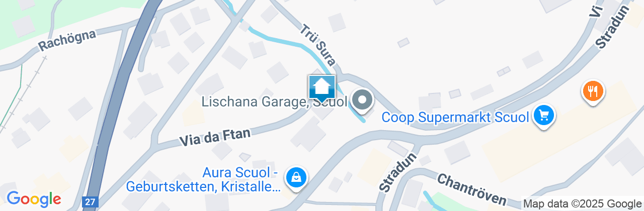The image size is (644, 211).
Task: Select the Rachögna road label
Action: click(67, 38)
